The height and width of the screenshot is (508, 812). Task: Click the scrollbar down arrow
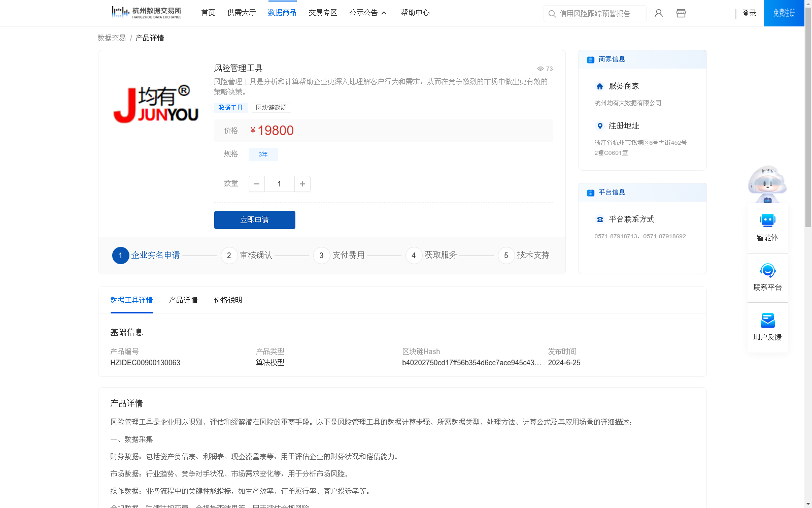coord(808,504)
